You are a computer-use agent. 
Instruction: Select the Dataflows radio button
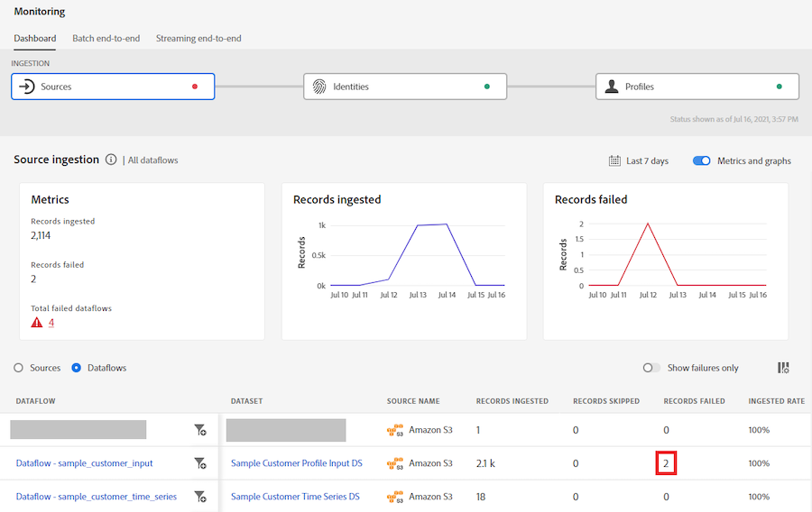(x=76, y=368)
